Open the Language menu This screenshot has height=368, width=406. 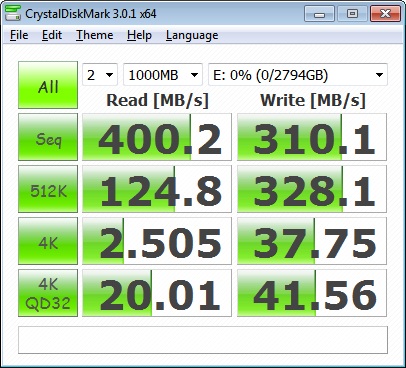tap(192, 35)
